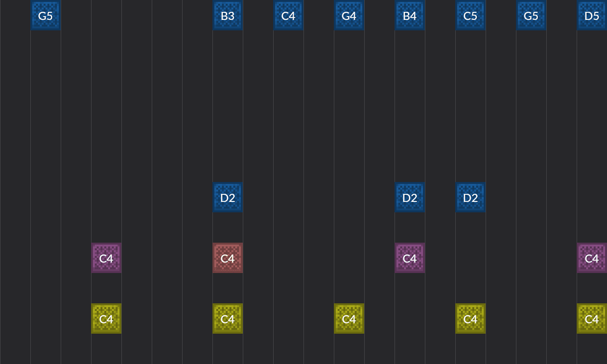Click the red C4 note block

point(228,258)
